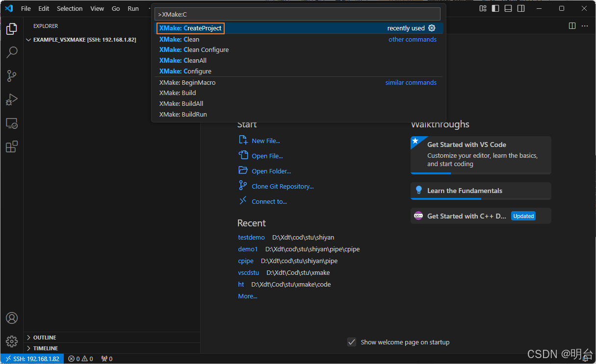Open recent project cpipe

point(246,261)
